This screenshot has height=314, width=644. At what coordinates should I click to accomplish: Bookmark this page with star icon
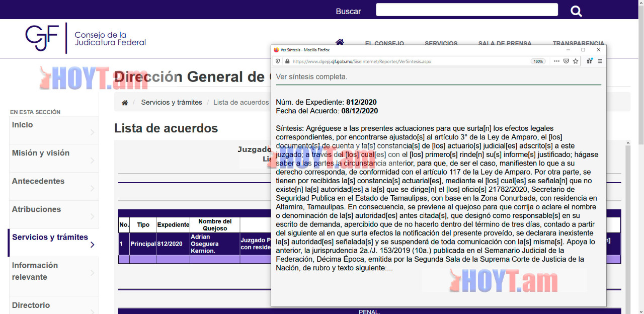point(576,61)
